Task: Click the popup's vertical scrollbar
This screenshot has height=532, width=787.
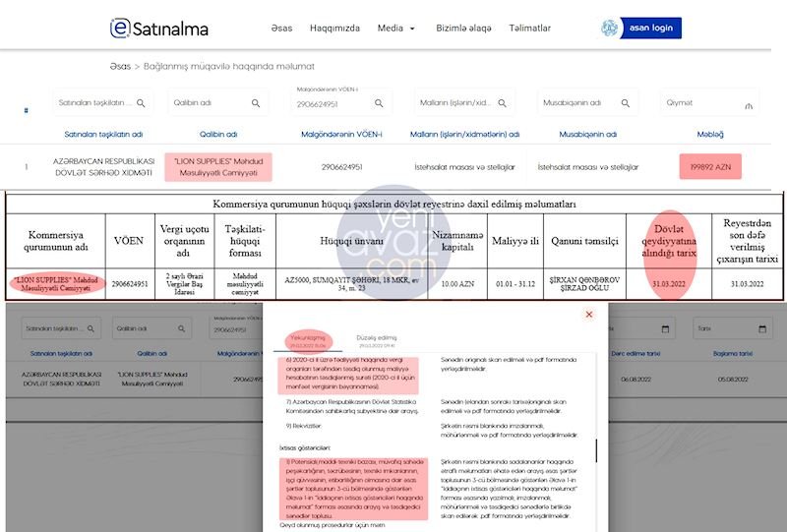Action: click(596, 450)
